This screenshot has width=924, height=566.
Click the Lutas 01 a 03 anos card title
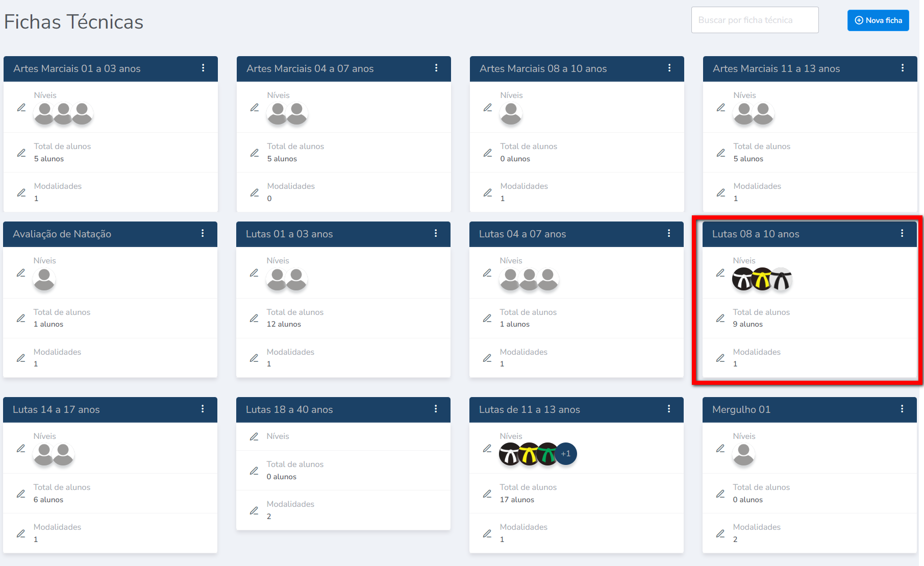click(289, 234)
